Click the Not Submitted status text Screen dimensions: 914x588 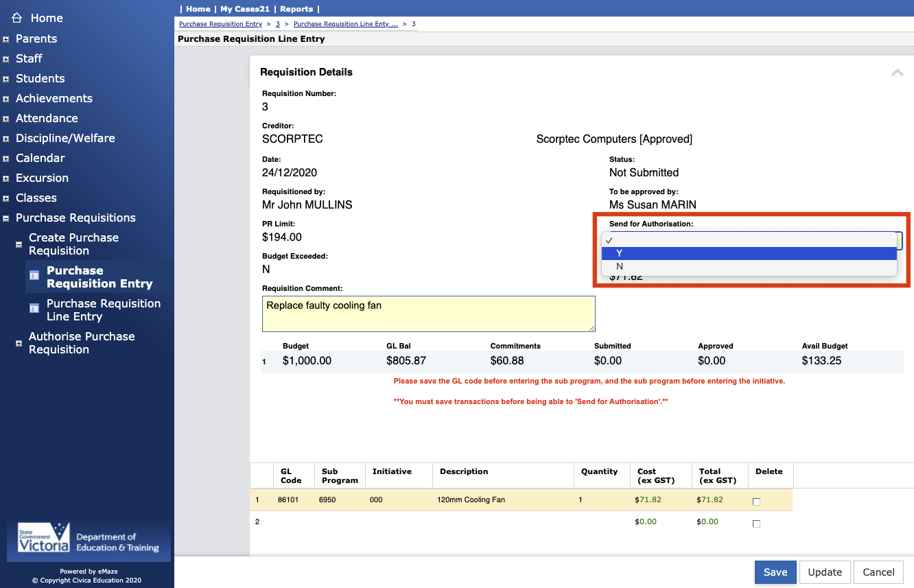pyautogui.click(x=644, y=173)
